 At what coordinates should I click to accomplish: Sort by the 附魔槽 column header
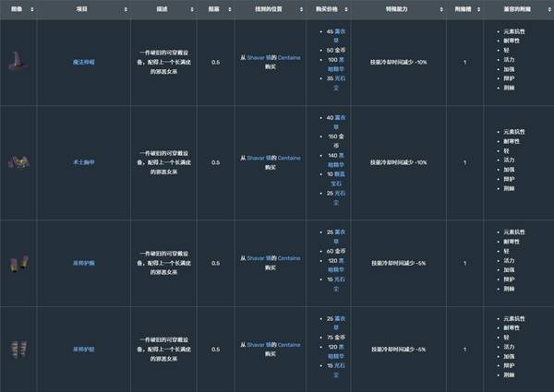(x=463, y=8)
